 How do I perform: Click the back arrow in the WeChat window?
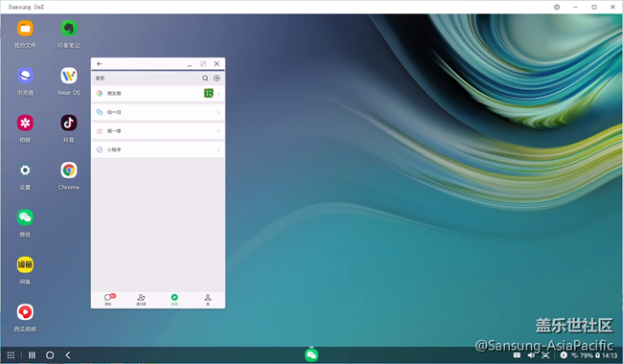click(100, 63)
